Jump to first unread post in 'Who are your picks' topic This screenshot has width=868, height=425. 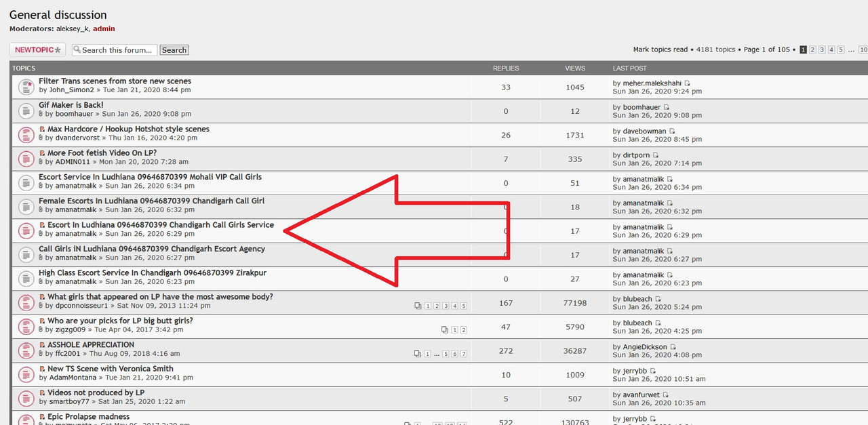click(x=42, y=321)
